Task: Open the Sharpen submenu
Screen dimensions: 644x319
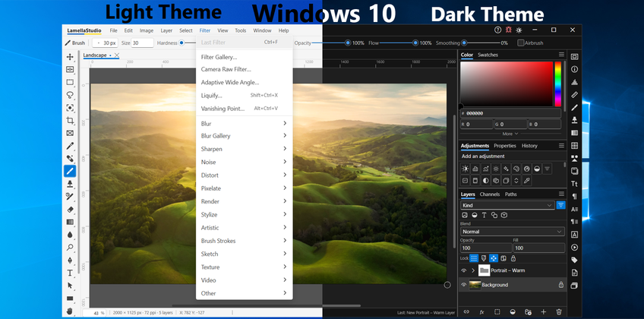Action: click(245, 149)
